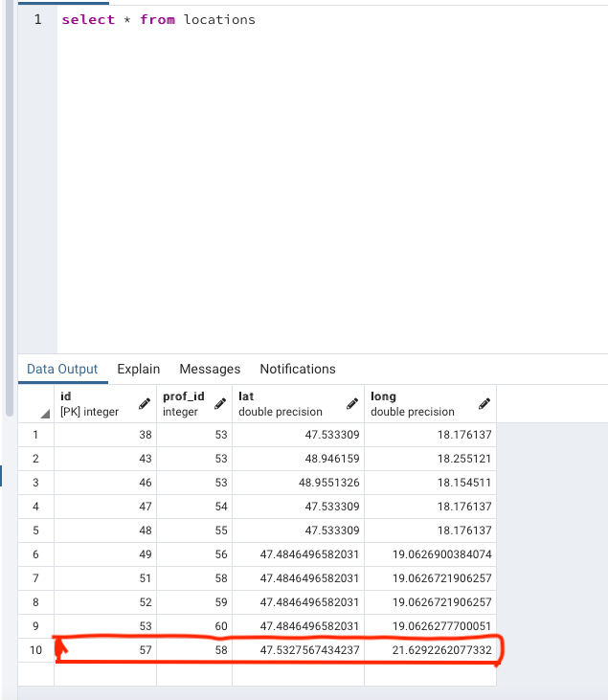
Task: Select row number 3 header
Action: click(x=35, y=483)
